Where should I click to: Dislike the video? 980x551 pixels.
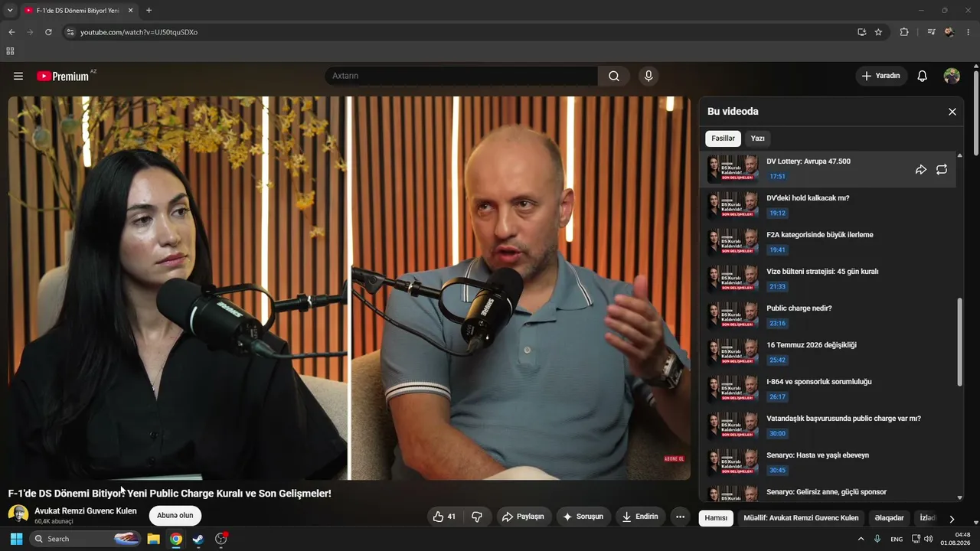[477, 517]
